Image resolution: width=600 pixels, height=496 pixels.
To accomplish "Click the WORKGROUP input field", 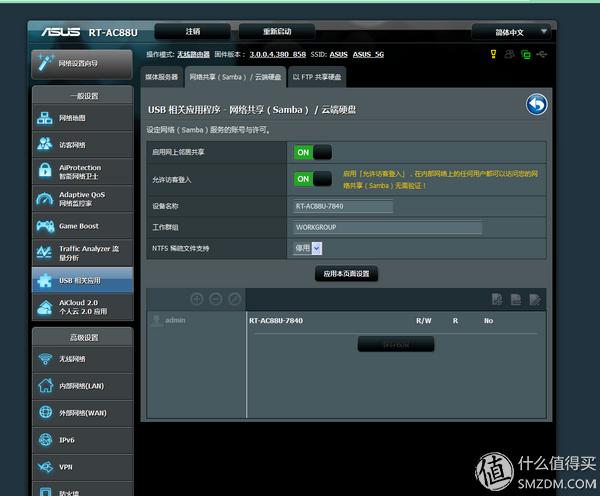I will click(388, 227).
